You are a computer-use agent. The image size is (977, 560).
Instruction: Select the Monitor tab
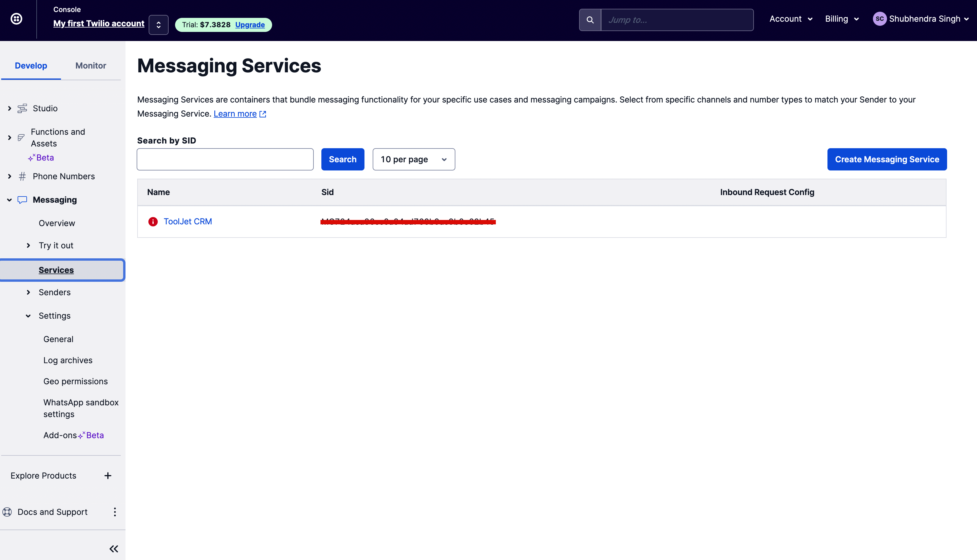(91, 65)
